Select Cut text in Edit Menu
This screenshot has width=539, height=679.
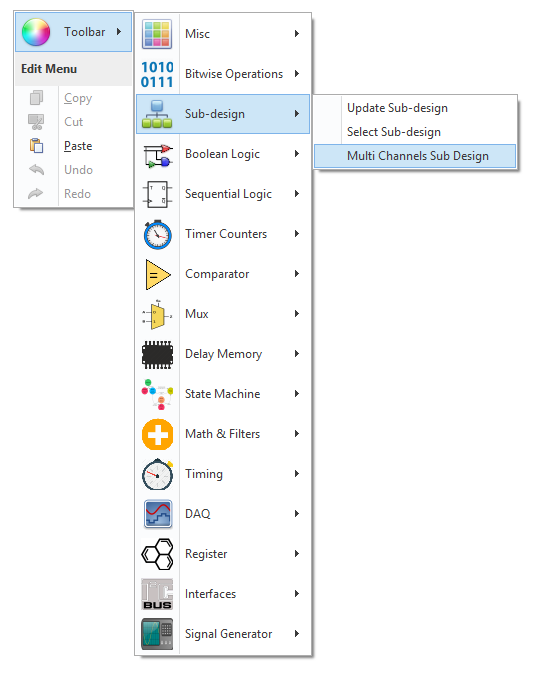coord(73,122)
